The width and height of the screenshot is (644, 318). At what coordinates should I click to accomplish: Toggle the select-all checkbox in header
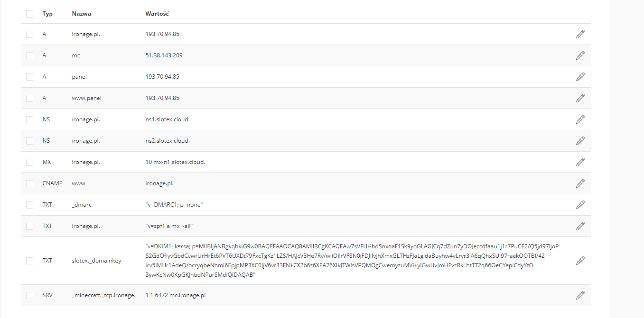click(x=30, y=14)
